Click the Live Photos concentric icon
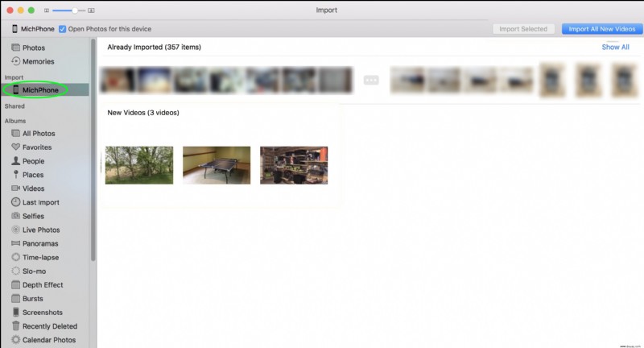Screen dimensions: 644x348 pyautogui.click(x=15, y=230)
